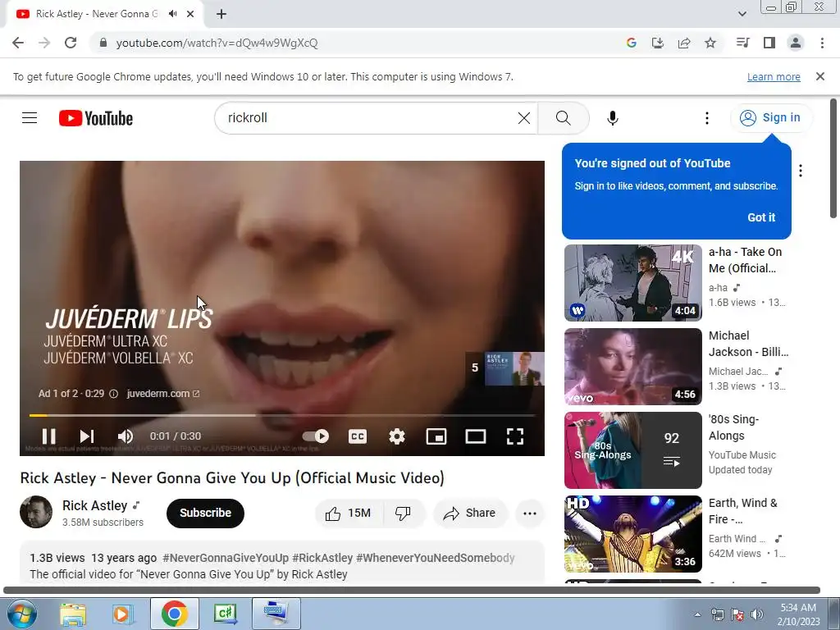
Task: Select the Rick Astley browser tab
Action: coord(97,14)
